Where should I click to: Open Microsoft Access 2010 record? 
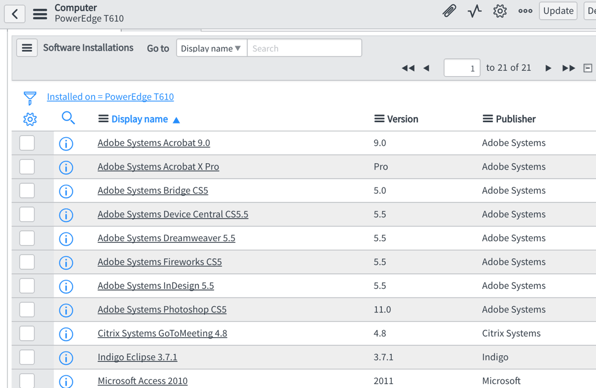click(x=143, y=381)
